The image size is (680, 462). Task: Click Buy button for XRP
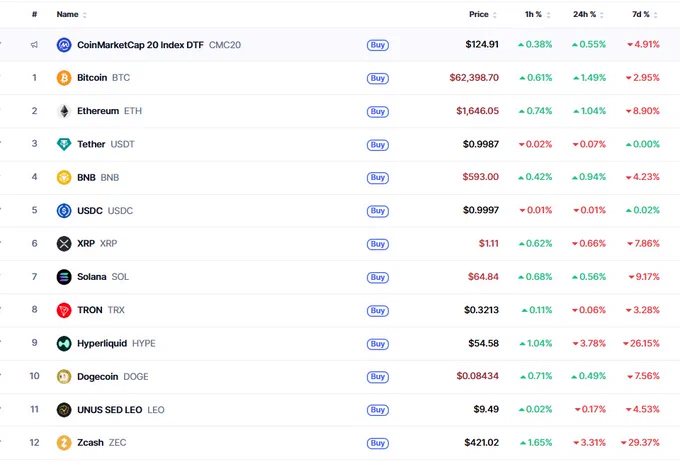378,244
